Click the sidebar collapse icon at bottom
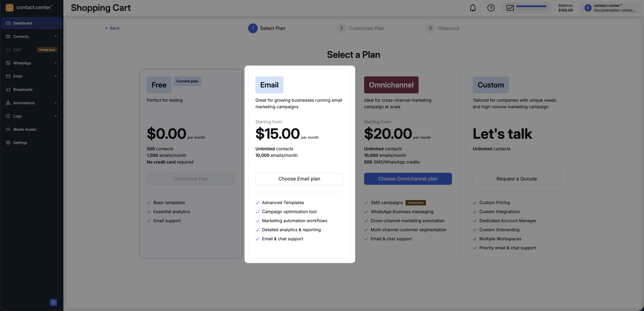 tap(53, 302)
